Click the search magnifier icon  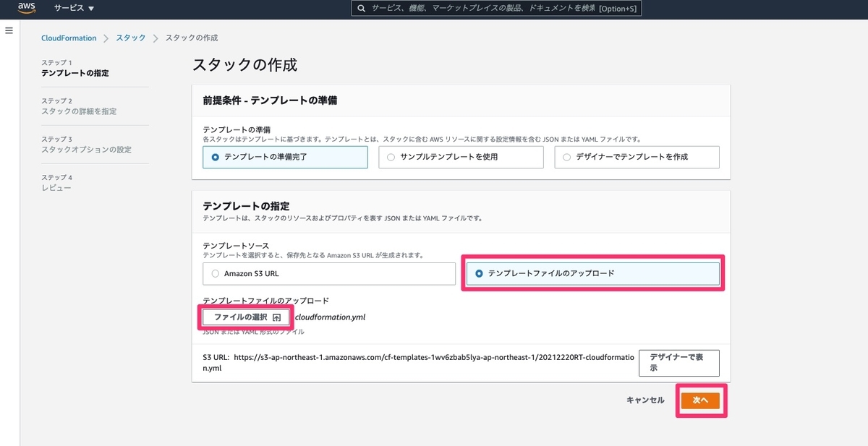coord(362,9)
